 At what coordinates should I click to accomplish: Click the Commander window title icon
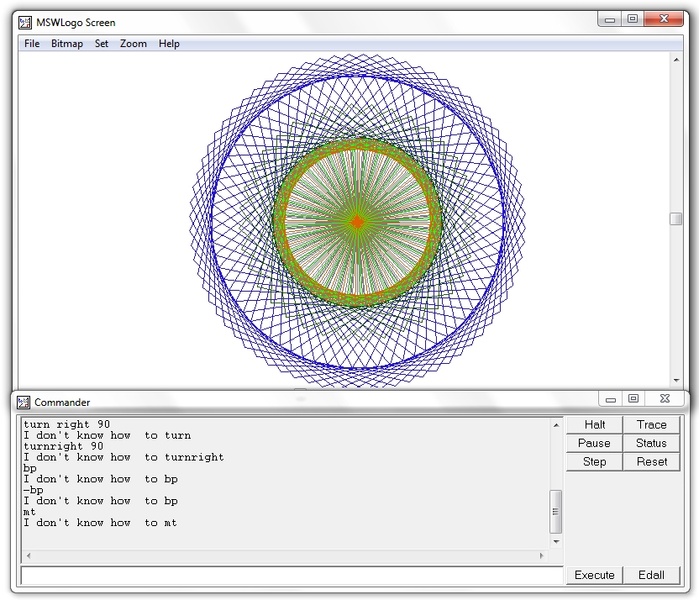click(x=24, y=402)
